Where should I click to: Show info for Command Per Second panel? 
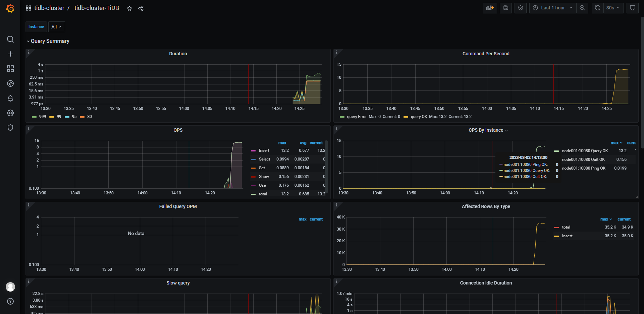[x=336, y=52]
